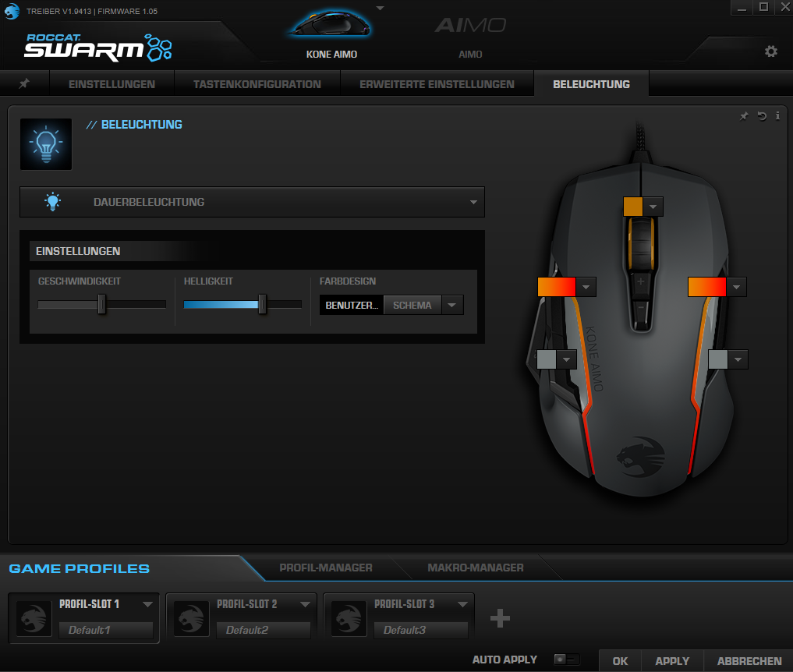
Task: Click the Helligkeit brightness slider handle
Action: click(x=262, y=304)
